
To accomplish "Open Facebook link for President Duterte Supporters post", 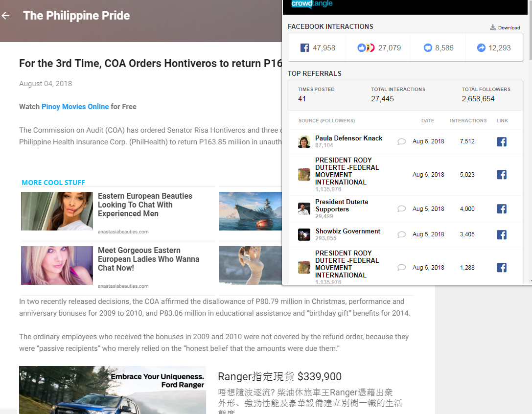I will pyautogui.click(x=502, y=208).
